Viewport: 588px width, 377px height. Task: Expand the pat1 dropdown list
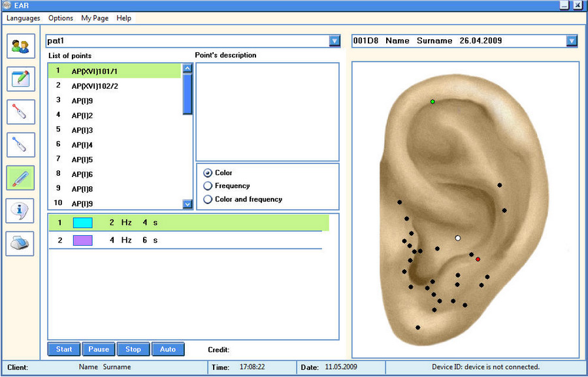tap(334, 41)
